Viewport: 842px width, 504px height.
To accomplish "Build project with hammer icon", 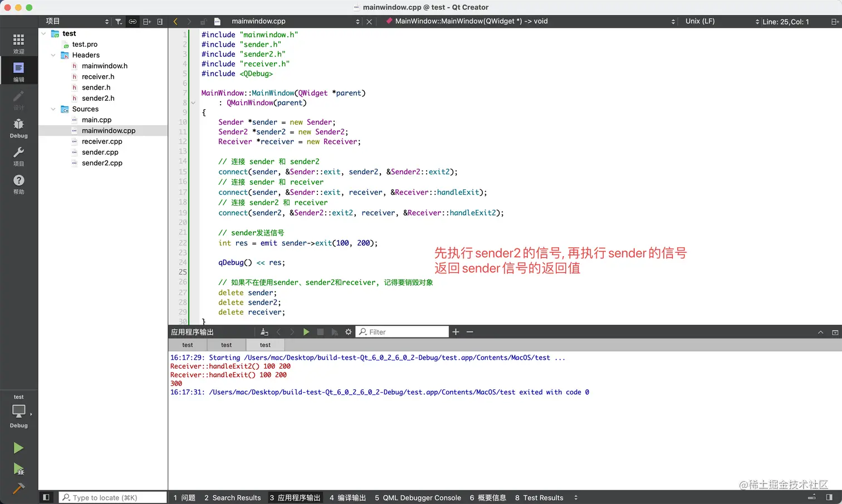I will click(x=18, y=489).
